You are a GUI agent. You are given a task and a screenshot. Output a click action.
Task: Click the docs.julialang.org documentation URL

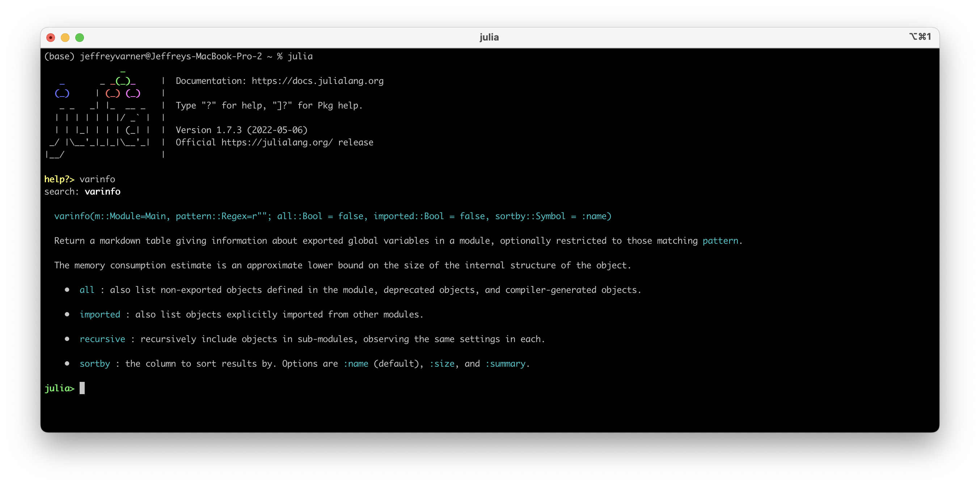(317, 81)
